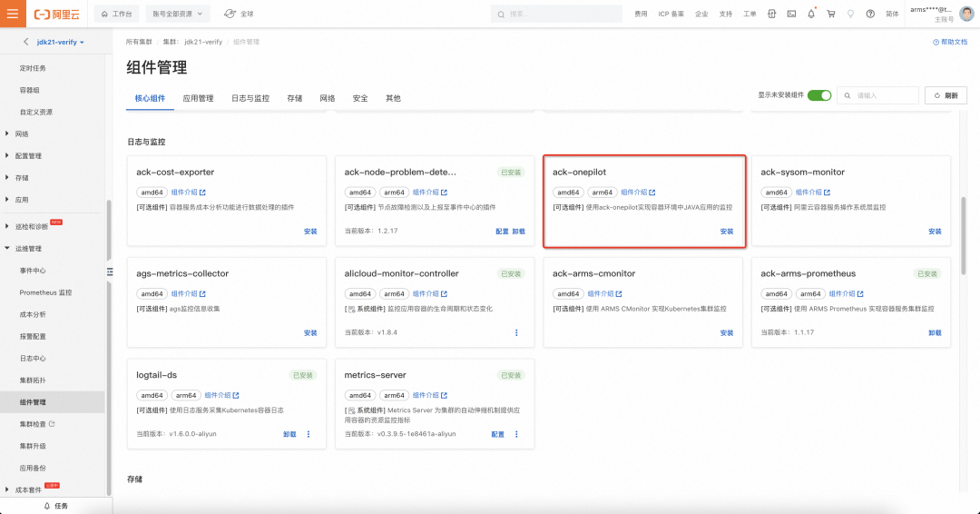The height and width of the screenshot is (514, 980).
Task: Focus the component filter 请输入 field
Action: [877, 95]
